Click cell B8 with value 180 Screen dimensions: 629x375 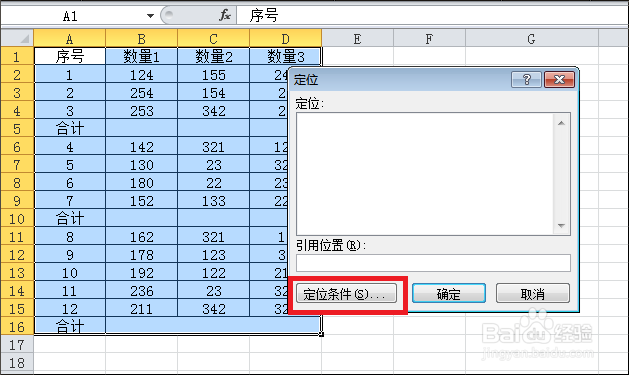tap(142, 182)
